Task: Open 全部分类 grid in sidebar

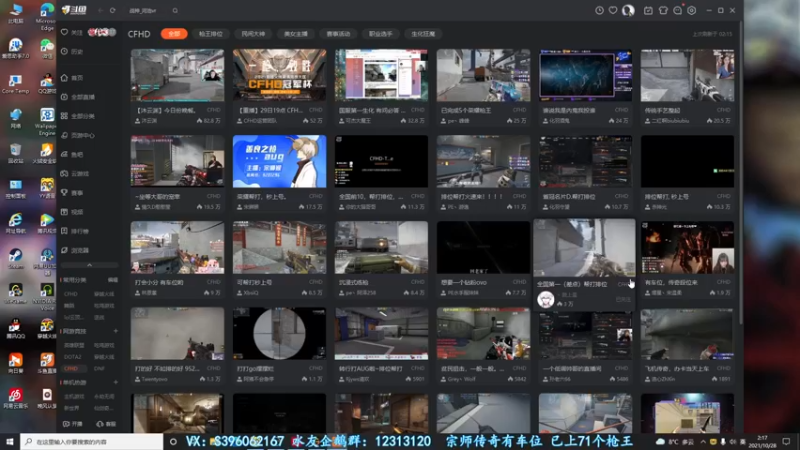Action: (78, 116)
